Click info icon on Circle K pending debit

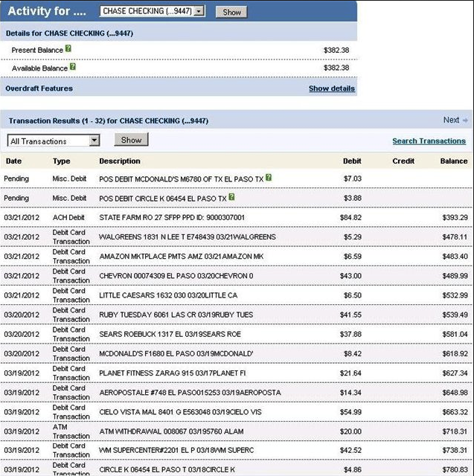[x=232, y=198]
